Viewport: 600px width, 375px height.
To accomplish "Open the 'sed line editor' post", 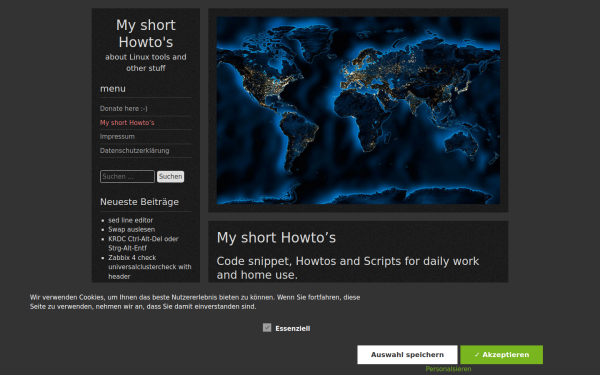I will tap(130, 220).
